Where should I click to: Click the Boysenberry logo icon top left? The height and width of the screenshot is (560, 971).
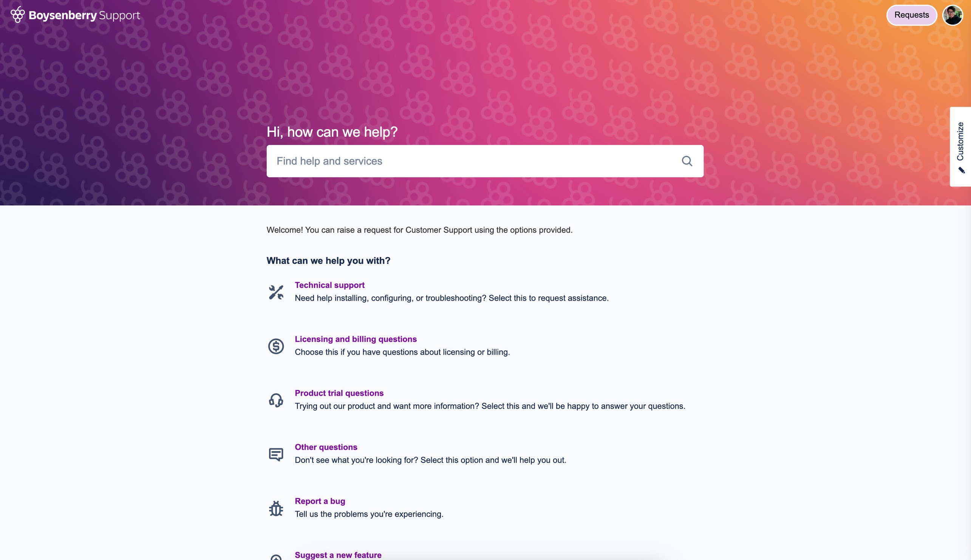[18, 15]
